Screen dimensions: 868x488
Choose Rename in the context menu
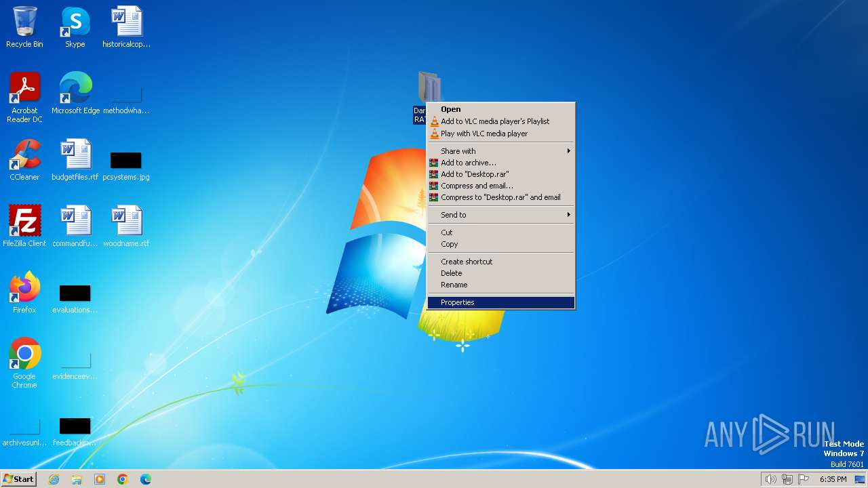(501, 285)
